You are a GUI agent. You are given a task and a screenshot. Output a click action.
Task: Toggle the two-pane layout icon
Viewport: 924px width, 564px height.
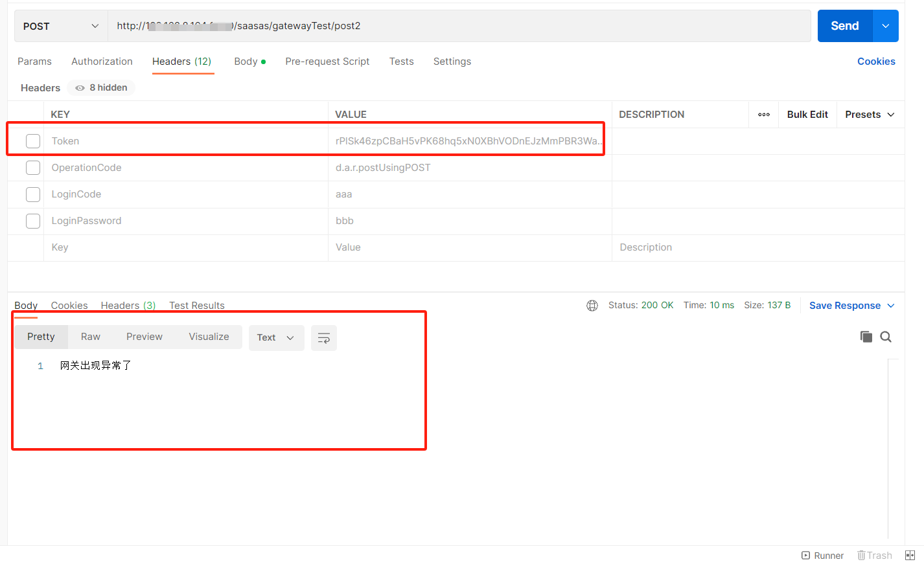click(910, 556)
